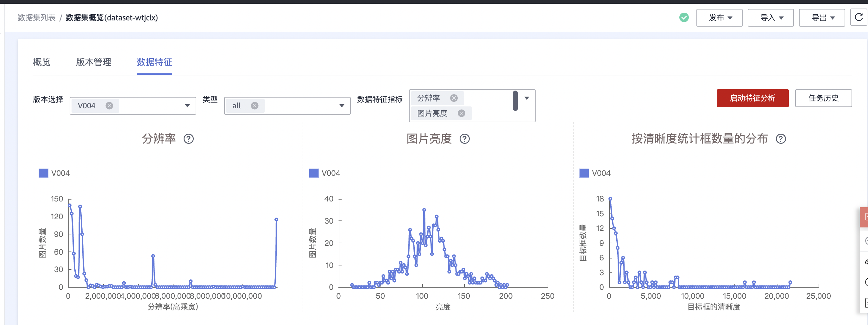Image resolution: width=868 pixels, height=325 pixels.
Task: Remove the V004 version tag
Action: click(x=109, y=105)
